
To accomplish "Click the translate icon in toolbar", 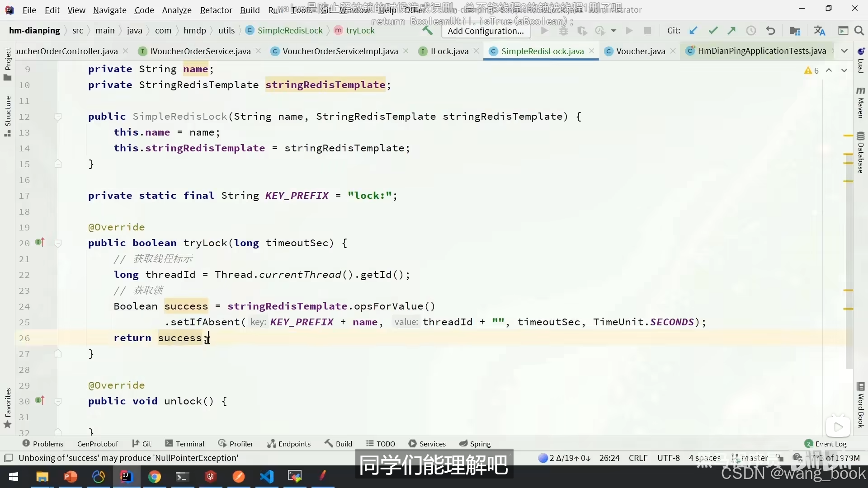I will 819,31.
